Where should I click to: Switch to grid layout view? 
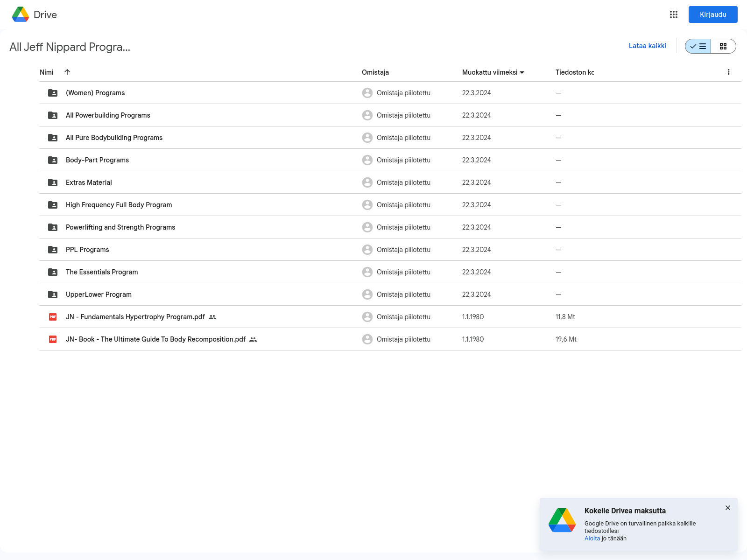pyautogui.click(x=723, y=46)
